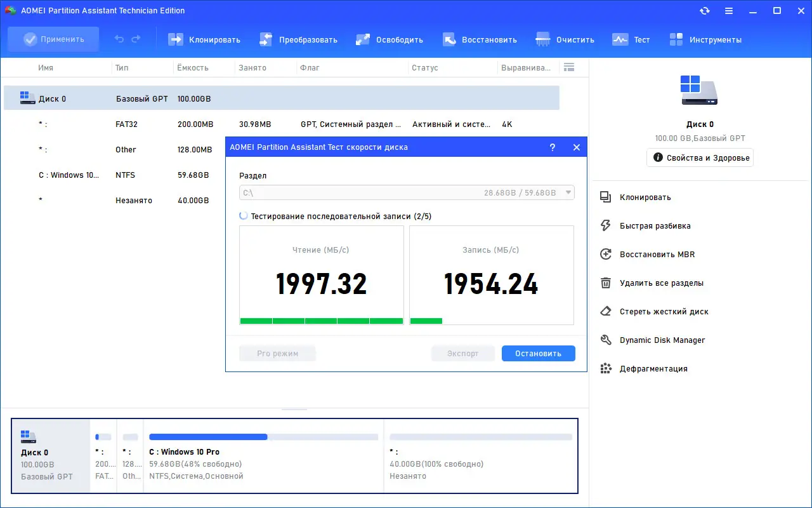Click the redo arrow icon
The image size is (812, 508).
point(136,39)
